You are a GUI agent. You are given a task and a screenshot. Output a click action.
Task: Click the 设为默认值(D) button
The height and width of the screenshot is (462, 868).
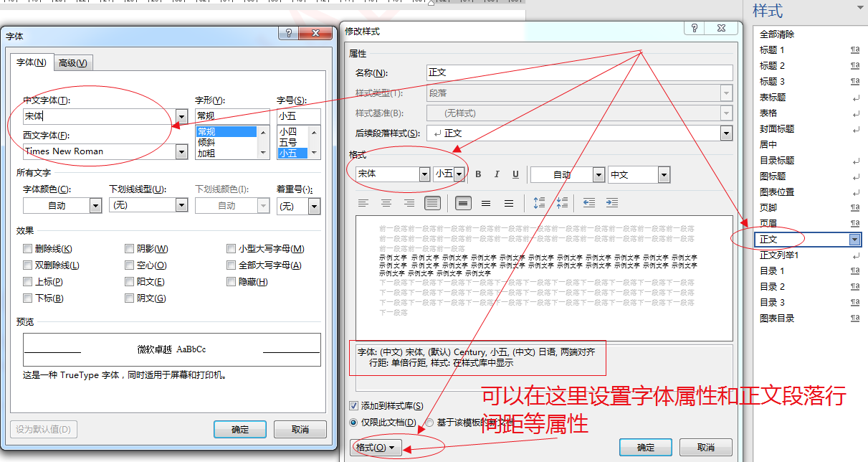coord(44,430)
